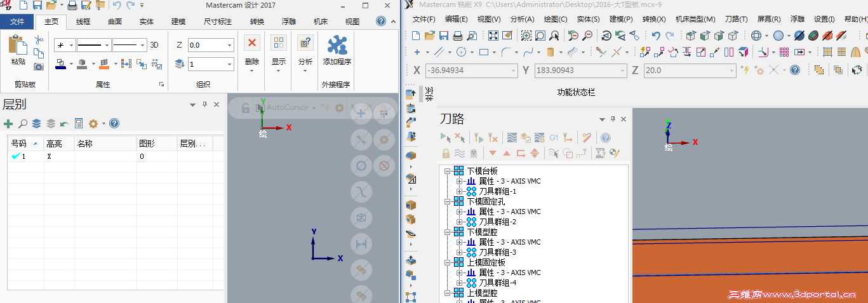Pick surface color swatch (orange bar)
The height and width of the screenshot is (303, 868).
pyautogui.click(x=104, y=64)
